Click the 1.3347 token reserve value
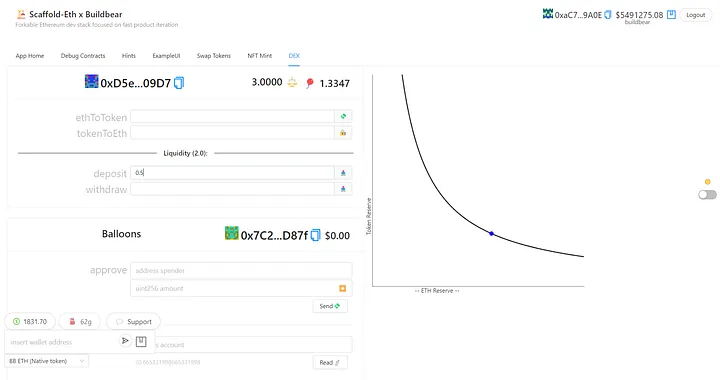The height and width of the screenshot is (380, 720). [x=334, y=84]
